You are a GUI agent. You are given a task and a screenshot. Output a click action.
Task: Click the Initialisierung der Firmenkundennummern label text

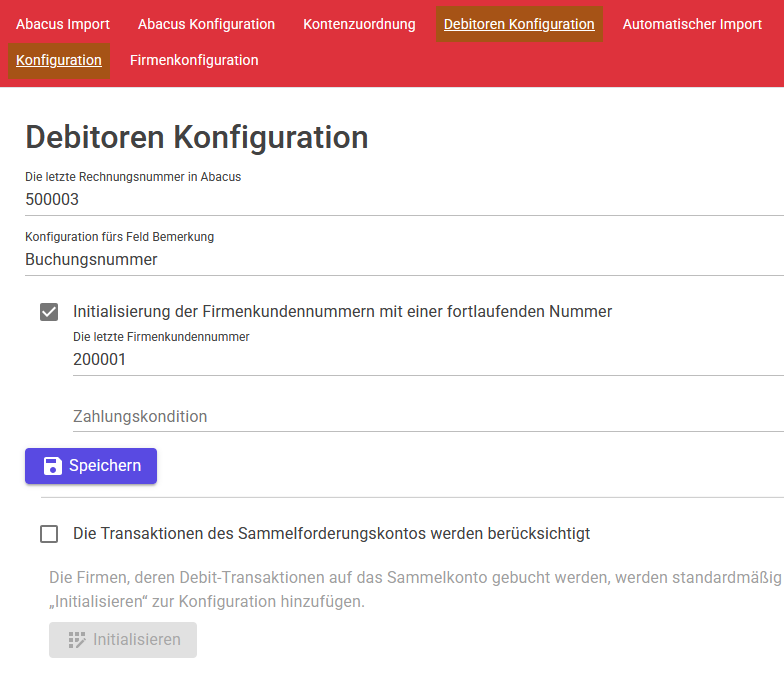342,312
